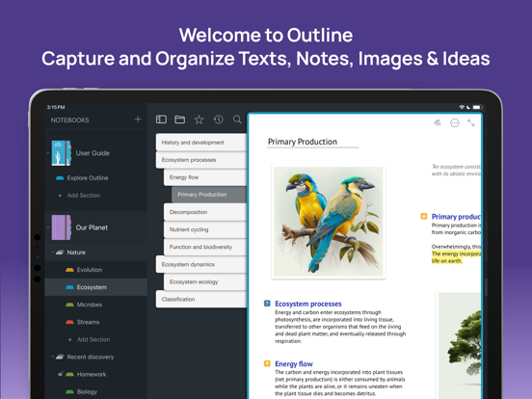Select the Streams section
The width and height of the screenshot is (532, 399).
96,322
